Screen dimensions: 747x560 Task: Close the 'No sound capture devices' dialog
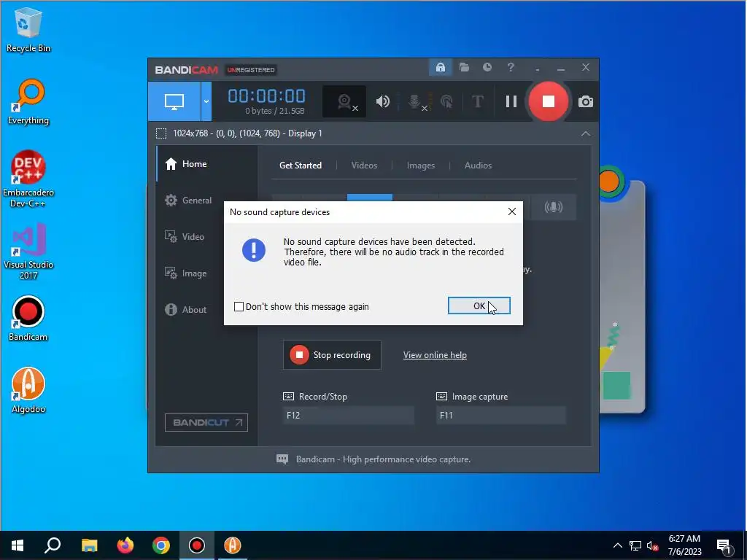coord(511,211)
